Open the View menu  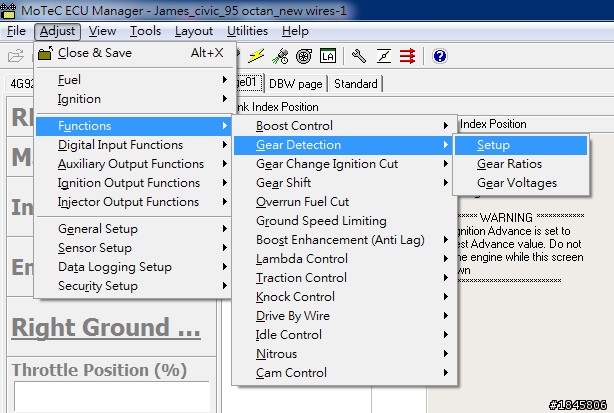pos(102,31)
